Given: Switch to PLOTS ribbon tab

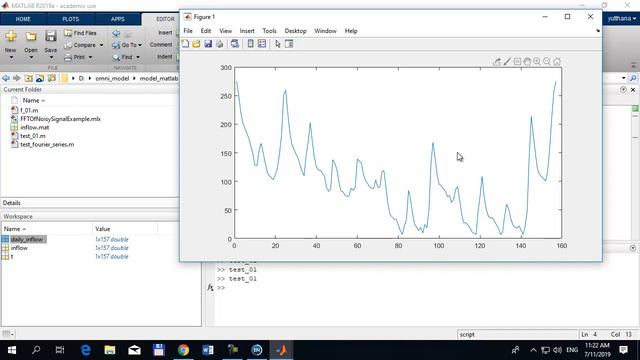Looking at the screenshot, I should [71, 19].
